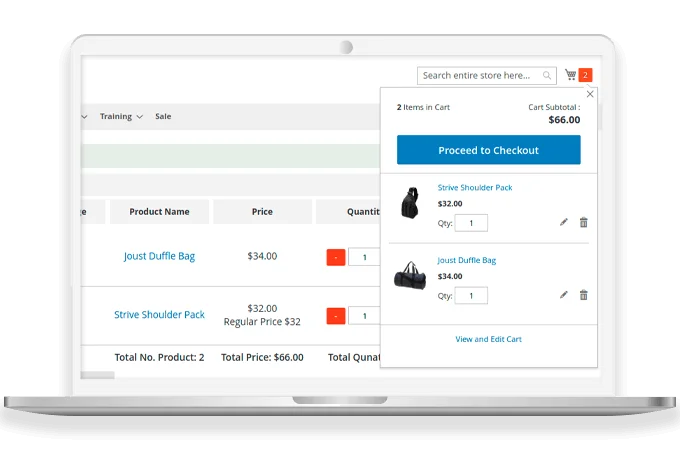Click the 2 Items in Cart text
The height and width of the screenshot is (450, 680).
423,107
